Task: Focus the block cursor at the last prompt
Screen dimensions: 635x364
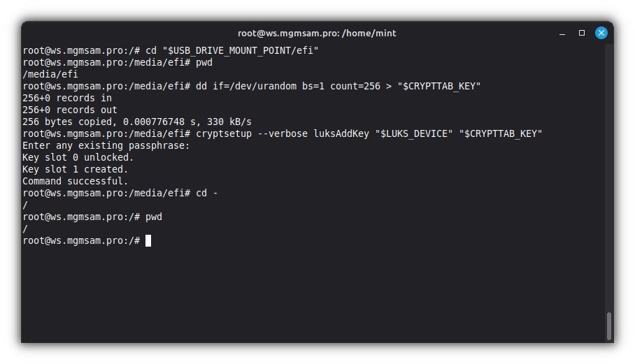Action: click(x=148, y=240)
